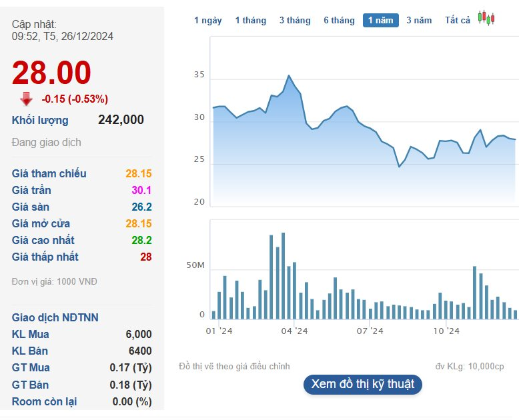Screen dimensions: 519x420
Task: Click the highest peak of the price line
Action: coord(288,75)
